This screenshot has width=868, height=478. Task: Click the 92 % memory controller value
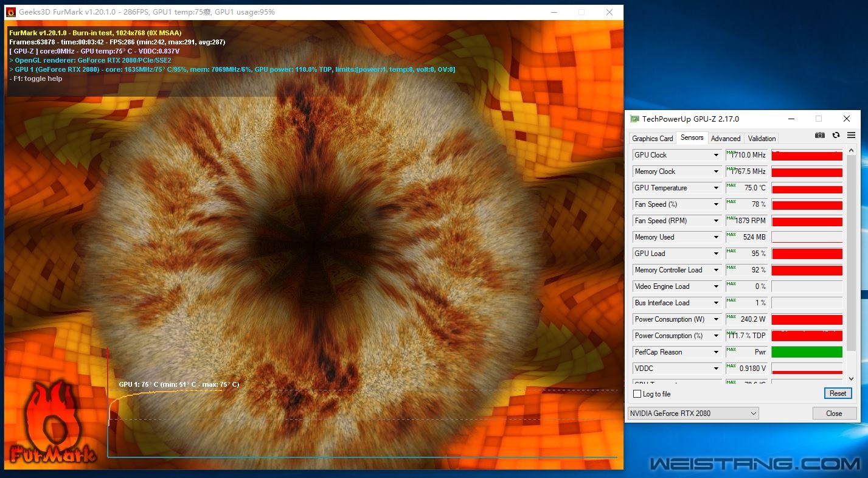[747, 270]
